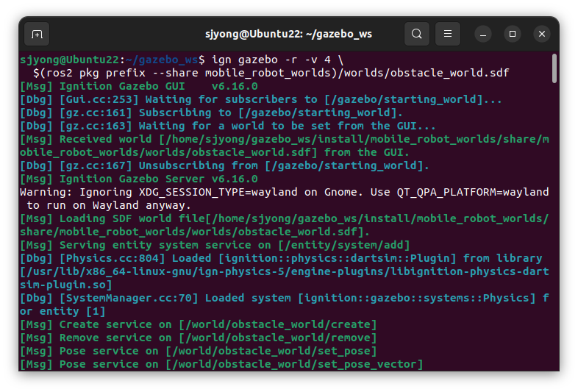Click the 'Serving entity system service' line

click(x=215, y=245)
